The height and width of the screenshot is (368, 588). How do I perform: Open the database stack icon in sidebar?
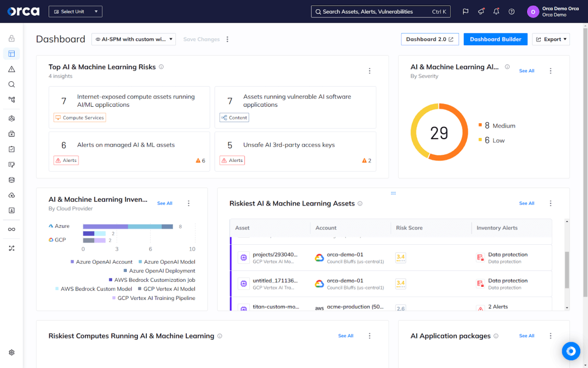coord(11,180)
